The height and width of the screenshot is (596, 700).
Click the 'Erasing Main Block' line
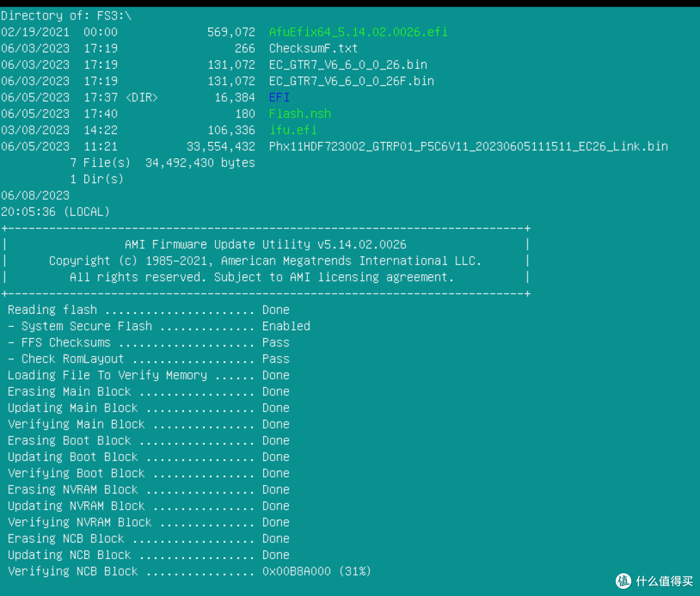148,392
